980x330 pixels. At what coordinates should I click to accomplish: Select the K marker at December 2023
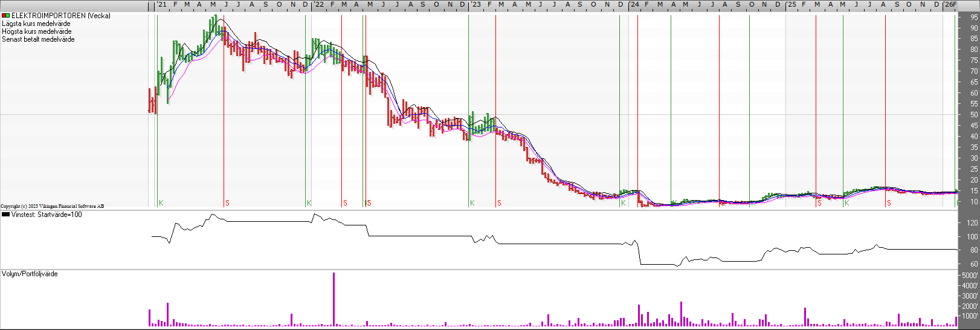point(623,203)
